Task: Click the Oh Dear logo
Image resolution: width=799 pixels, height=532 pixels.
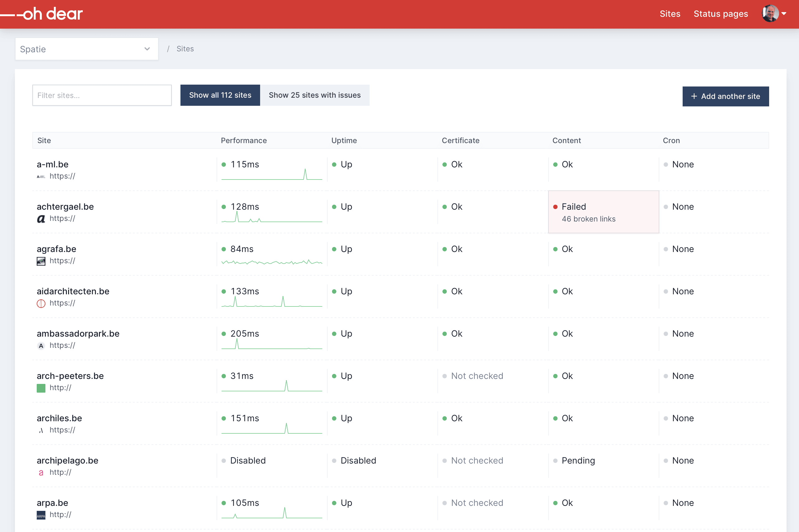Action: [x=41, y=14]
